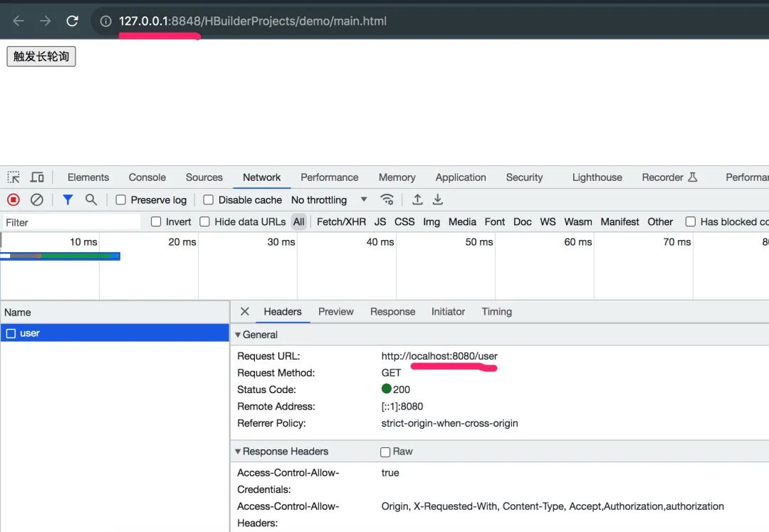This screenshot has width=769, height=532.
Task: Clear the network log
Action: tap(37, 199)
